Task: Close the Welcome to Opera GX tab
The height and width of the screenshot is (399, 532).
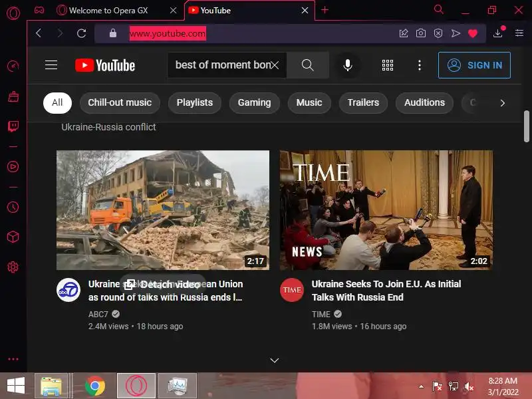Action: click(x=174, y=11)
